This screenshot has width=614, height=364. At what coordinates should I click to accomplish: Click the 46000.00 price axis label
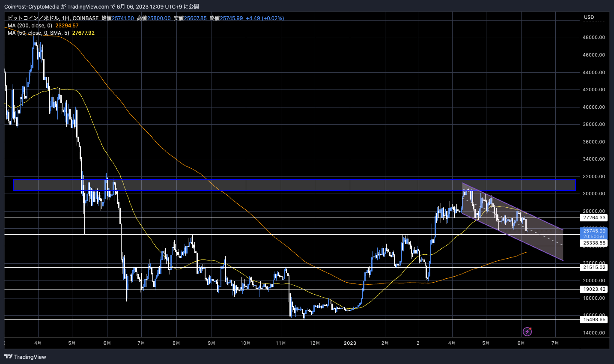594,55
